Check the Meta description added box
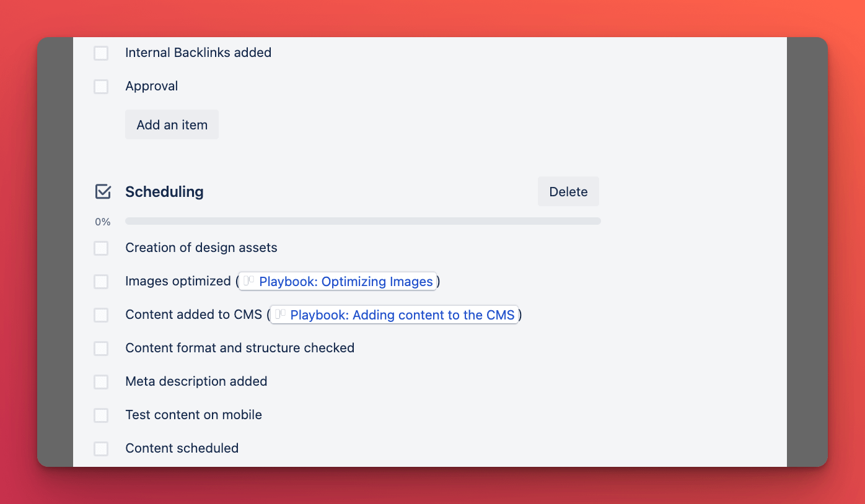 101,382
